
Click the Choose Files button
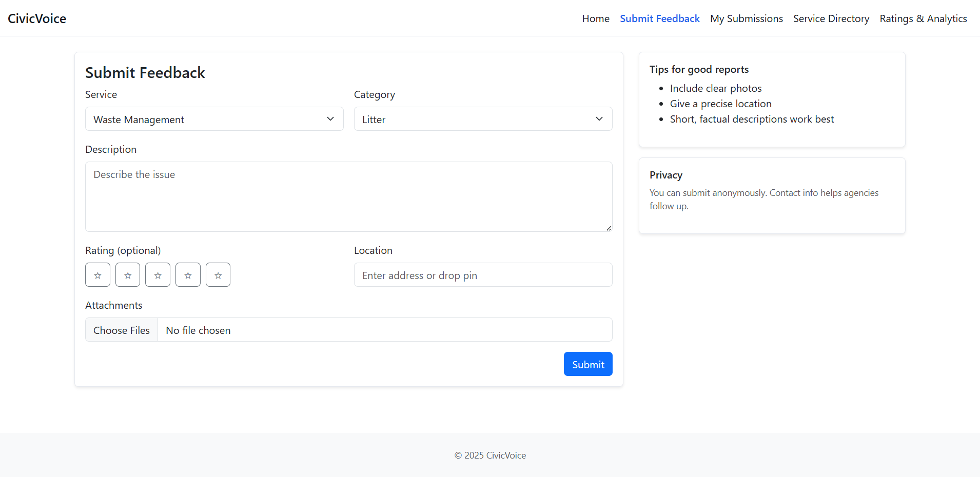(x=122, y=330)
